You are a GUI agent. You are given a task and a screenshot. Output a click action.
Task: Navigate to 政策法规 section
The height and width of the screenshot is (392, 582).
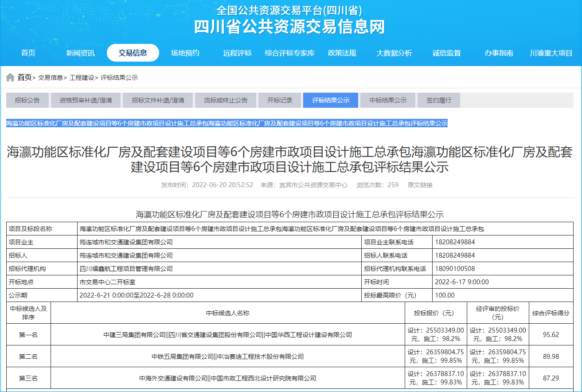coord(342,53)
